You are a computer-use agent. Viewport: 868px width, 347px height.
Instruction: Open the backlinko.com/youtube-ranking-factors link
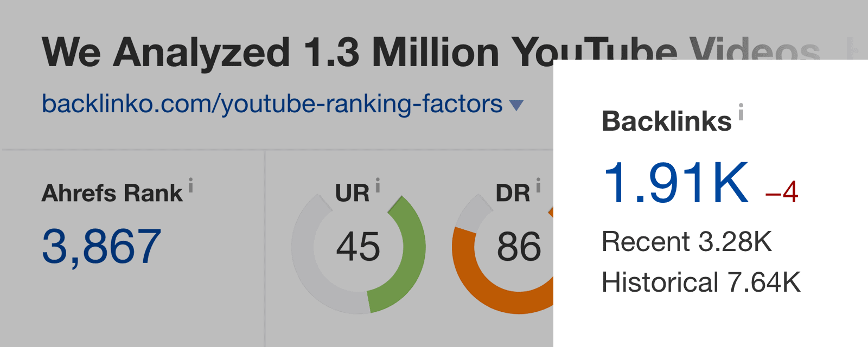[x=272, y=104]
